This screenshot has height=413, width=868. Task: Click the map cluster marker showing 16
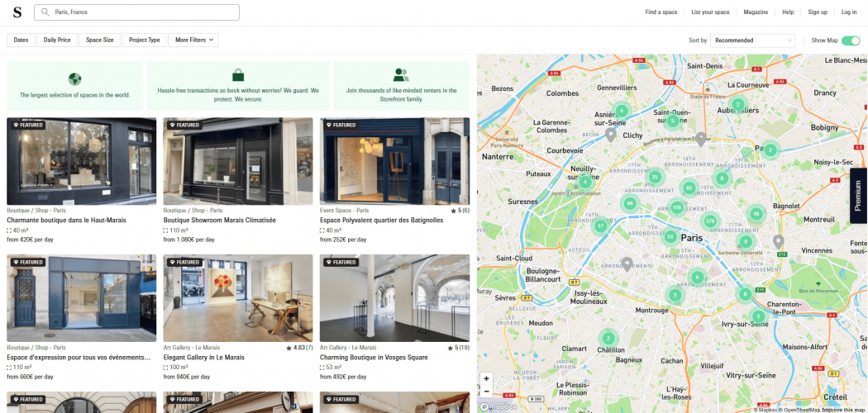point(756,214)
